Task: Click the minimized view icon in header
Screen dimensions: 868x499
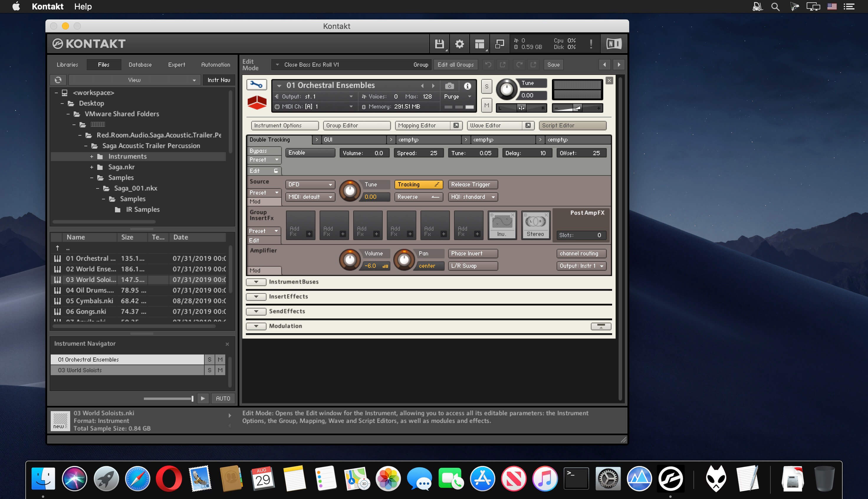Action: (499, 44)
